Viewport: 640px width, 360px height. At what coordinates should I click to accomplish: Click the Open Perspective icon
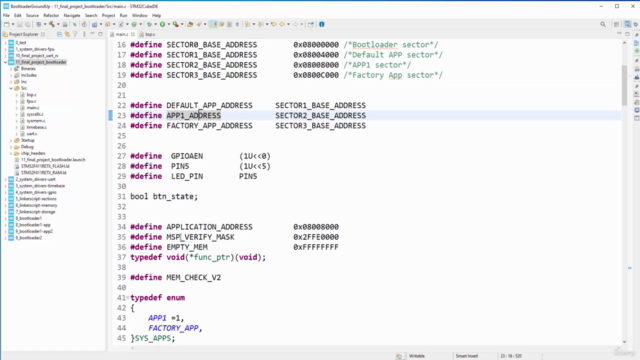click(617, 24)
